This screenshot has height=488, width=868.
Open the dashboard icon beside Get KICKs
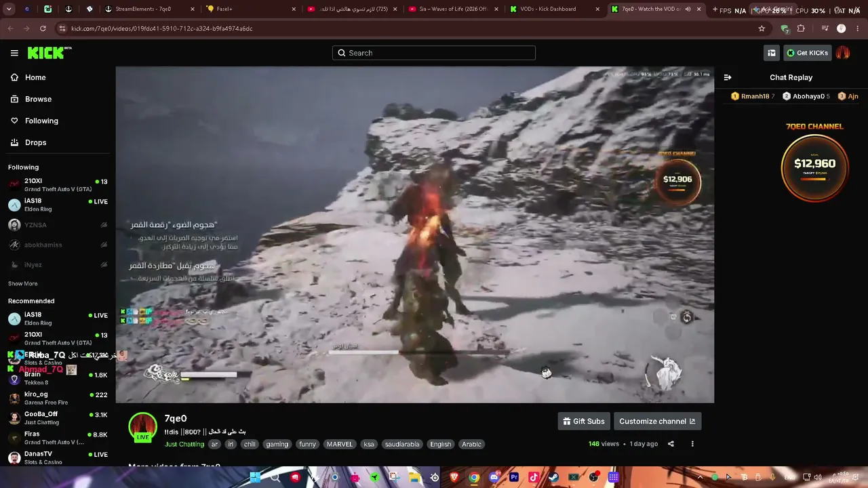point(771,53)
